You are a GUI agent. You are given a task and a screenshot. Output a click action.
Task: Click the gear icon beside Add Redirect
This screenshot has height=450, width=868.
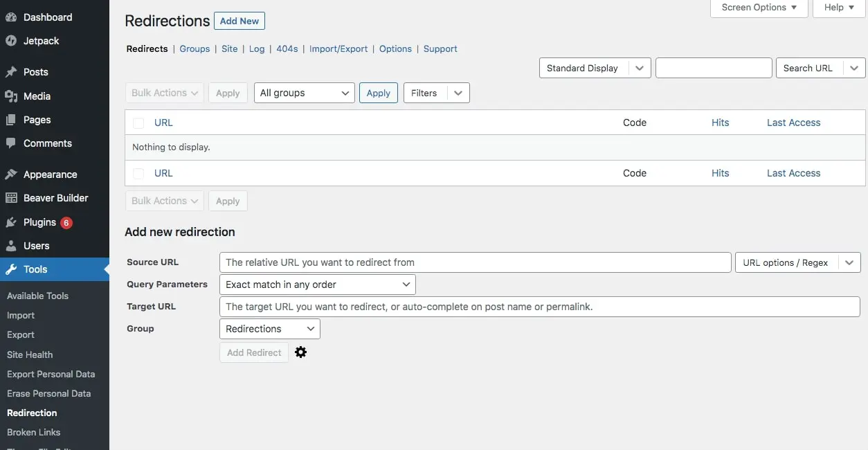300,352
